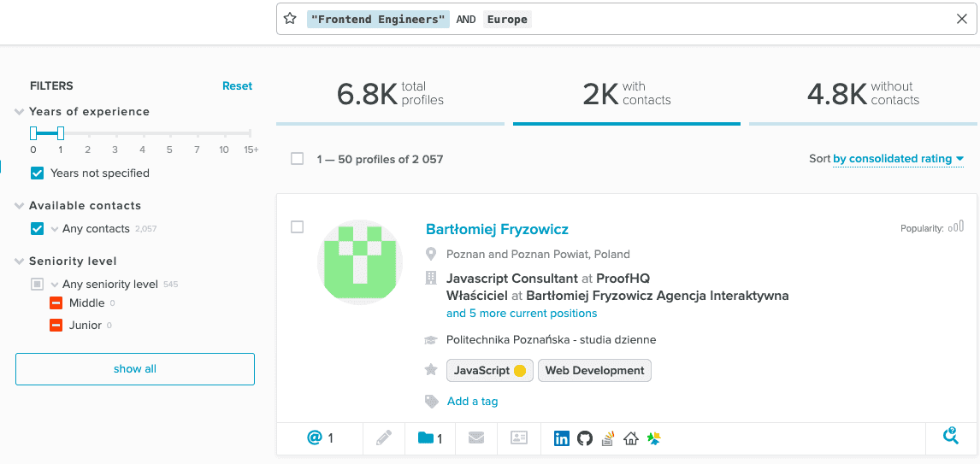
Task: Click the envelope message icon
Action: (476, 438)
